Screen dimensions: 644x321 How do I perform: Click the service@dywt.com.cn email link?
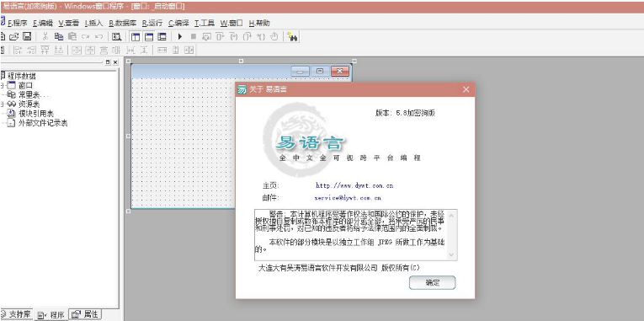click(348, 198)
